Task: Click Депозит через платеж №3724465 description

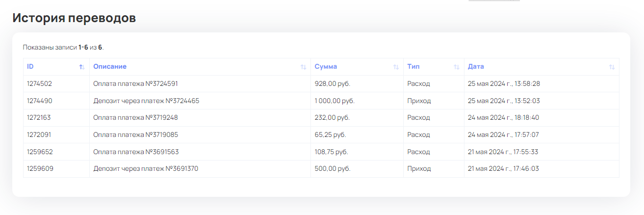Action: [146, 101]
